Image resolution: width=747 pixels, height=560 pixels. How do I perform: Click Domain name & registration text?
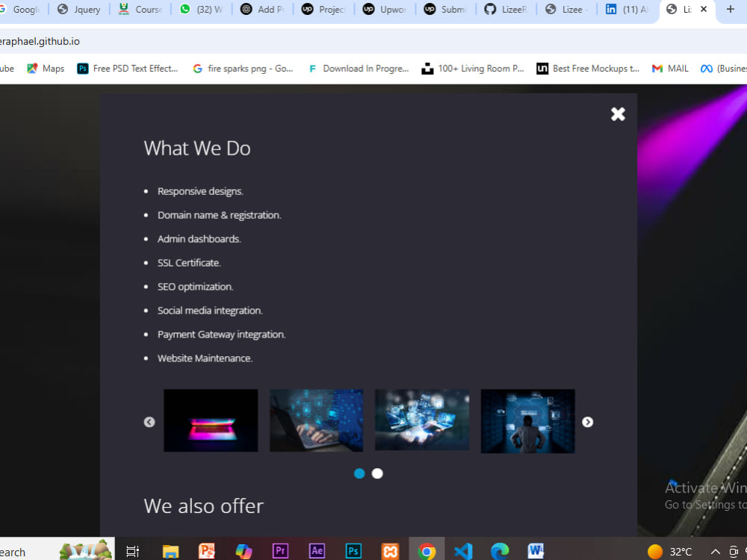point(220,215)
